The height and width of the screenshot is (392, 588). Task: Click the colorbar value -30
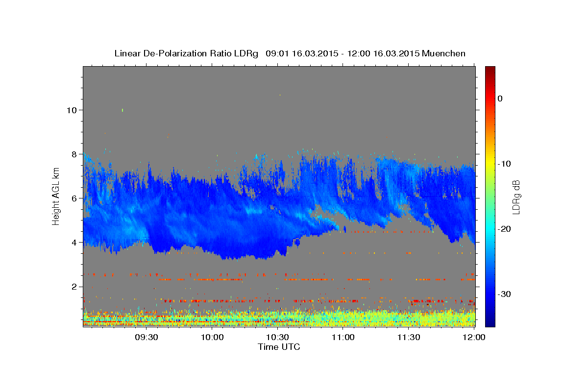tap(504, 294)
